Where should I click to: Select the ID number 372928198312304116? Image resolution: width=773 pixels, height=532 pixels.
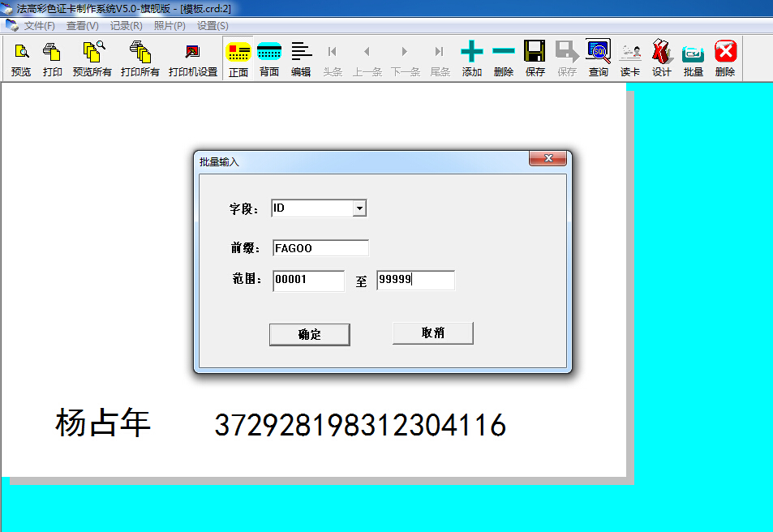[360, 425]
